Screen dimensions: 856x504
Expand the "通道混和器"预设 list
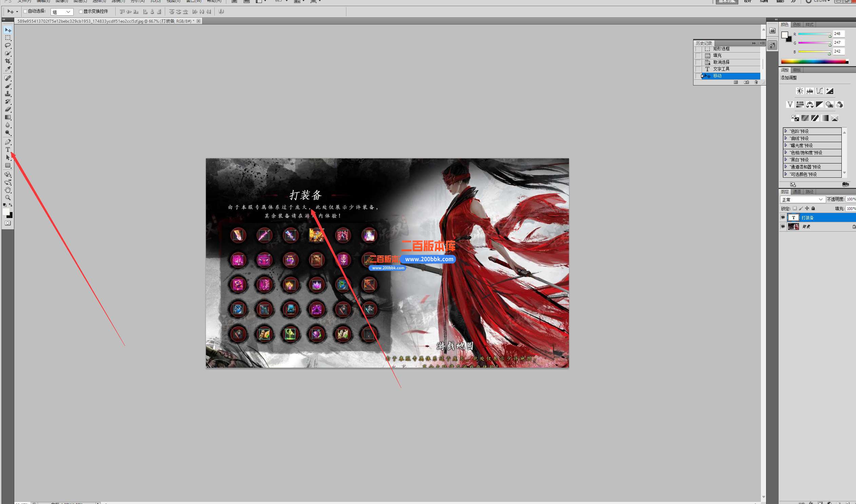click(x=785, y=167)
